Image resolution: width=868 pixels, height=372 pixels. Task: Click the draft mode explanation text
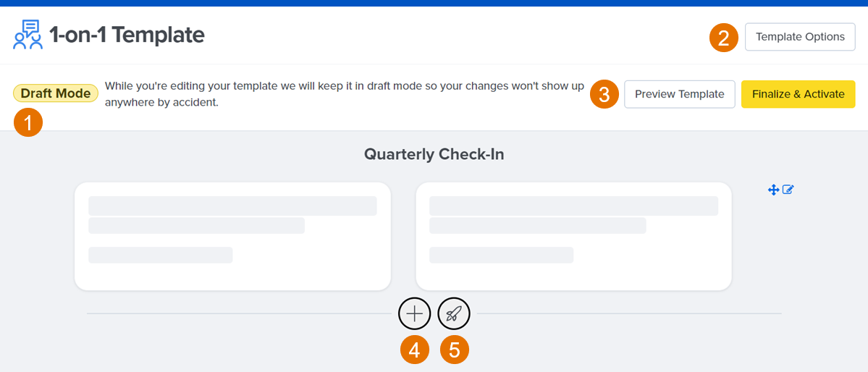[345, 94]
